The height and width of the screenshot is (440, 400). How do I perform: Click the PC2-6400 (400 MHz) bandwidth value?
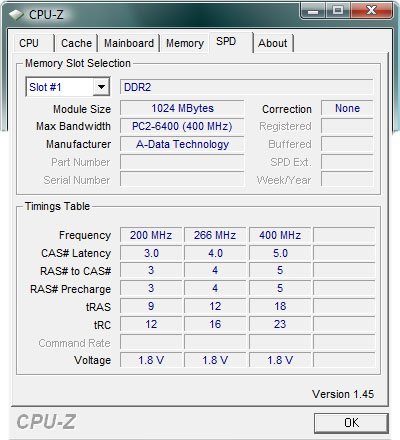coord(182,126)
